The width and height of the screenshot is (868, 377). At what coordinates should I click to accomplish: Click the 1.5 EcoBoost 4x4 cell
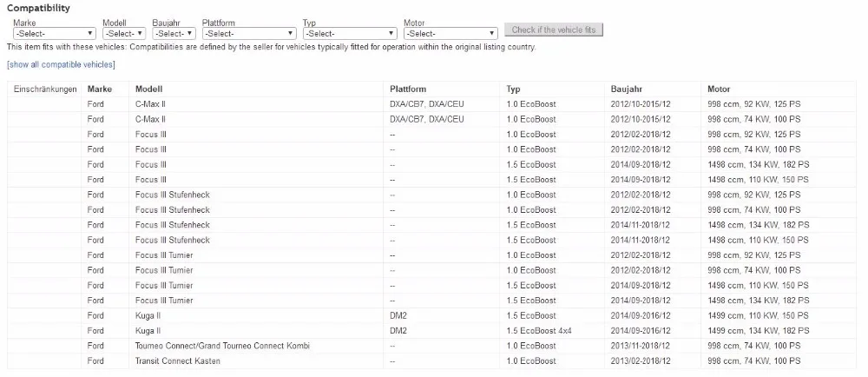tap(539, 330)
